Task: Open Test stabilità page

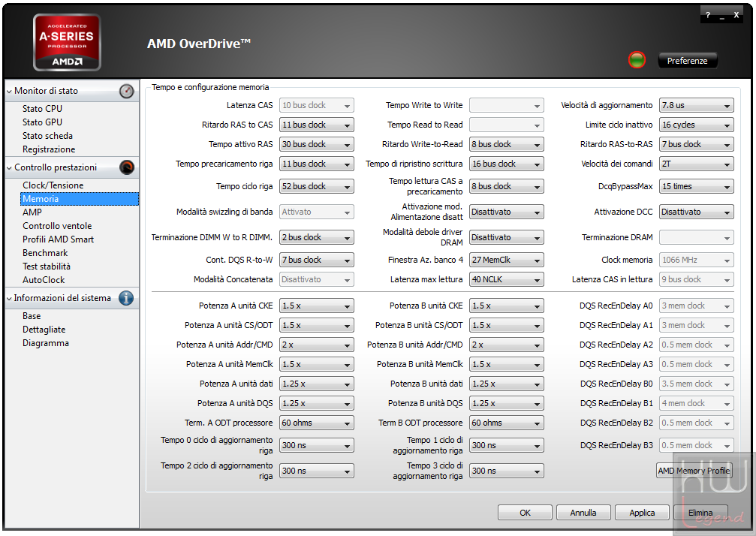Action: (x=47, y=266)
